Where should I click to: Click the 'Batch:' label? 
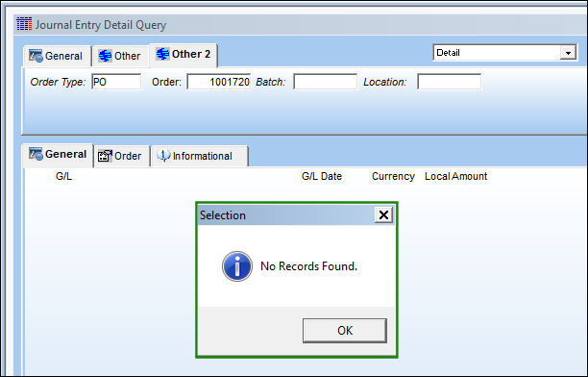pos(270,82)
